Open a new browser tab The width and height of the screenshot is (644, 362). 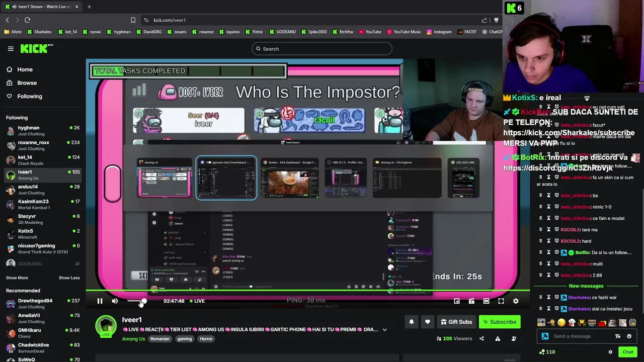point(89,7)
